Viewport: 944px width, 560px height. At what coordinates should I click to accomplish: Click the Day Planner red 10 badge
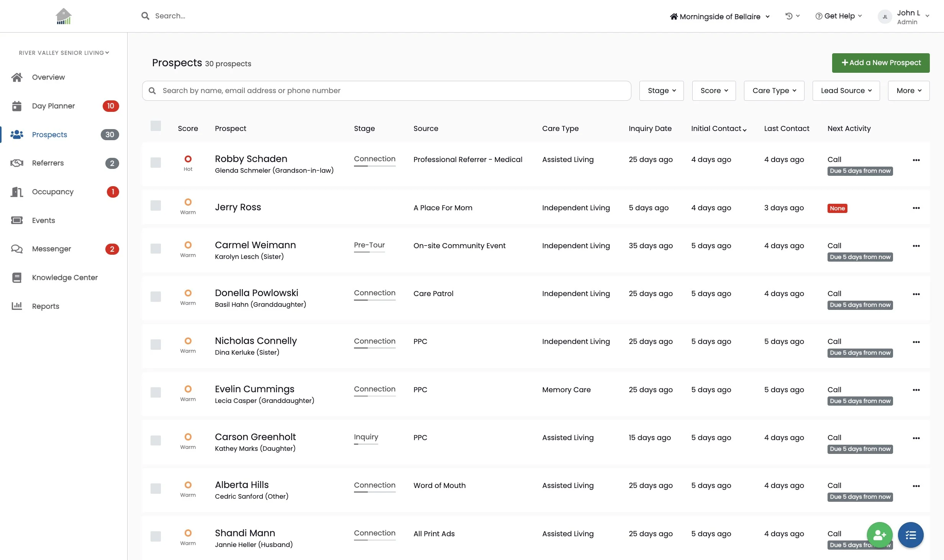pos(111,106)
